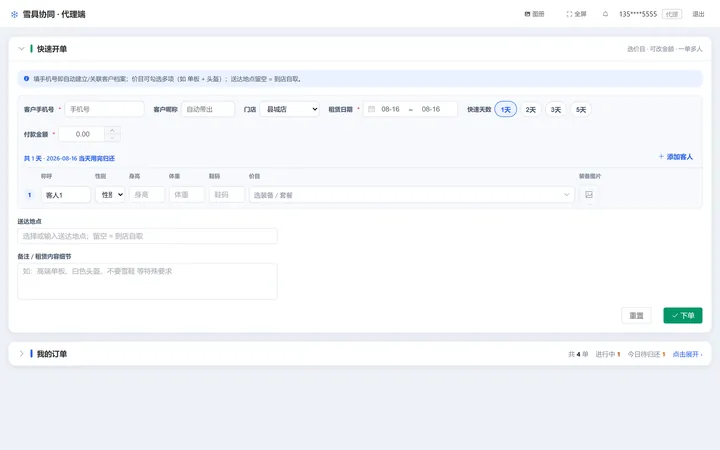
Task: Select the 3天 quick days pill
Action: pos(556,110)
